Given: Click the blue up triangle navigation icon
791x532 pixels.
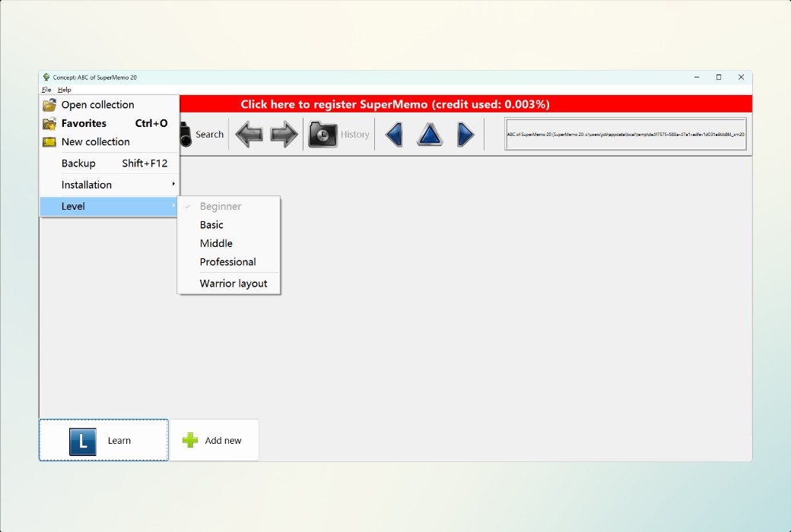Looking at the screenshot, I should coord(429,134).
